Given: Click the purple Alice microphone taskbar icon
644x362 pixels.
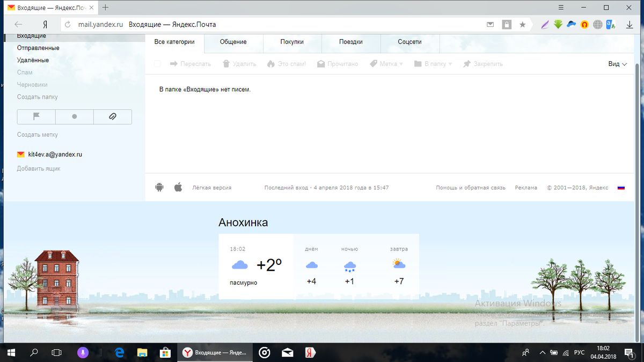Looking at the screenshot, I should pos(83,352).
